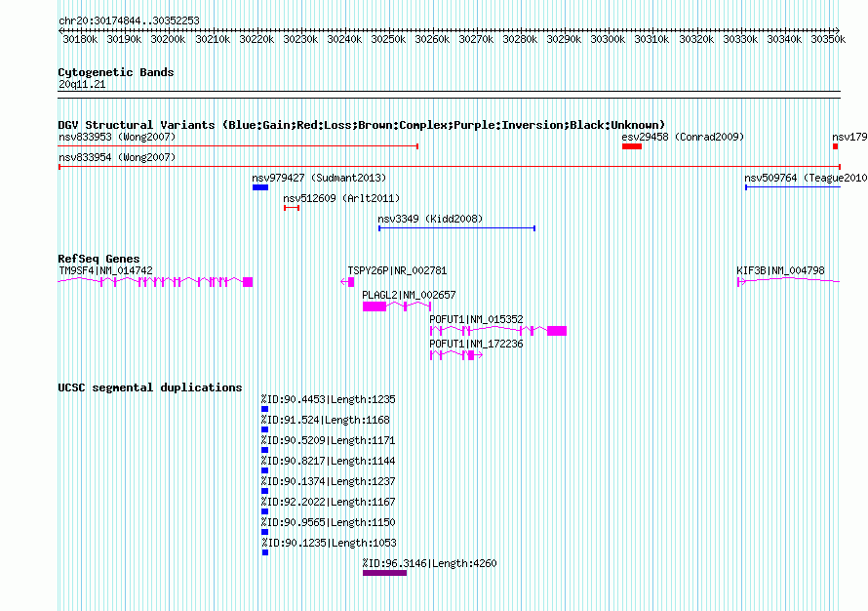Click the nsv179 variant label
Screen dimensions: 868x611
(849, 137)
